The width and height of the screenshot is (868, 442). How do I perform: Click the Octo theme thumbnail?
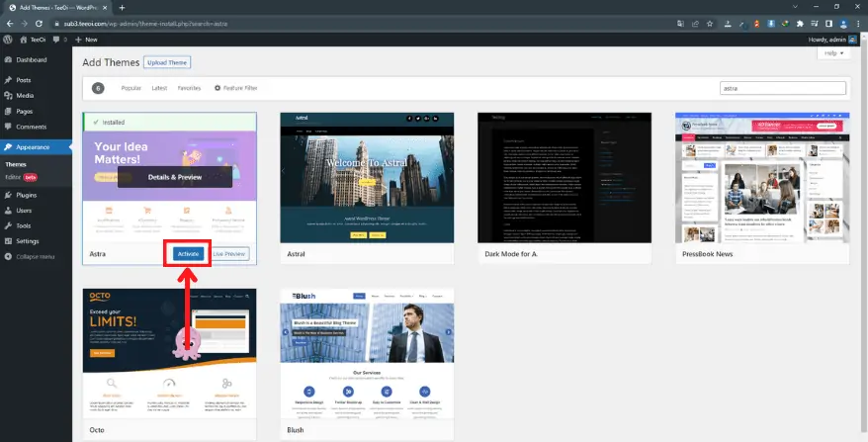(x=169, y=353)
